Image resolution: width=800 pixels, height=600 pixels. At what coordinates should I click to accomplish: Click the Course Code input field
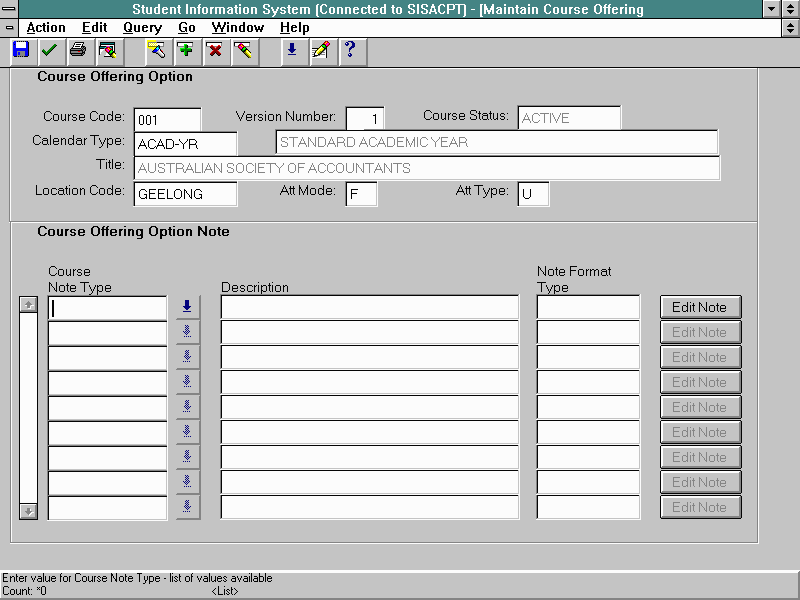tap(167, 119)
